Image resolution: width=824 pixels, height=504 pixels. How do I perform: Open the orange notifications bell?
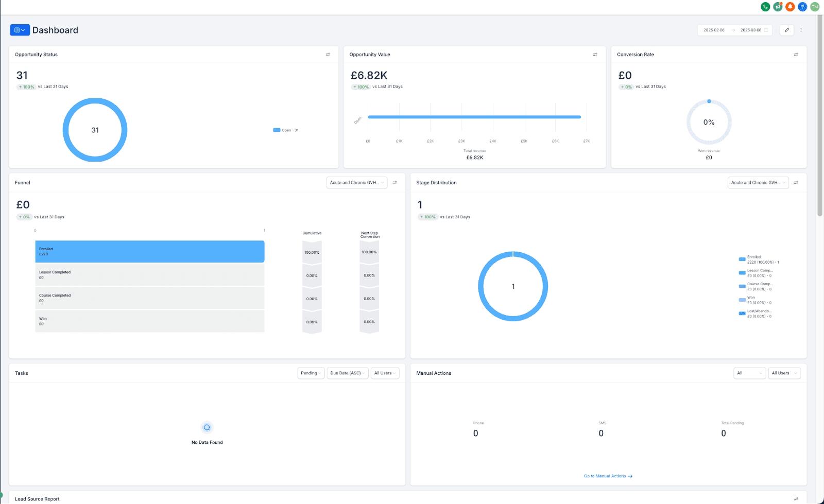click(790, 7)
